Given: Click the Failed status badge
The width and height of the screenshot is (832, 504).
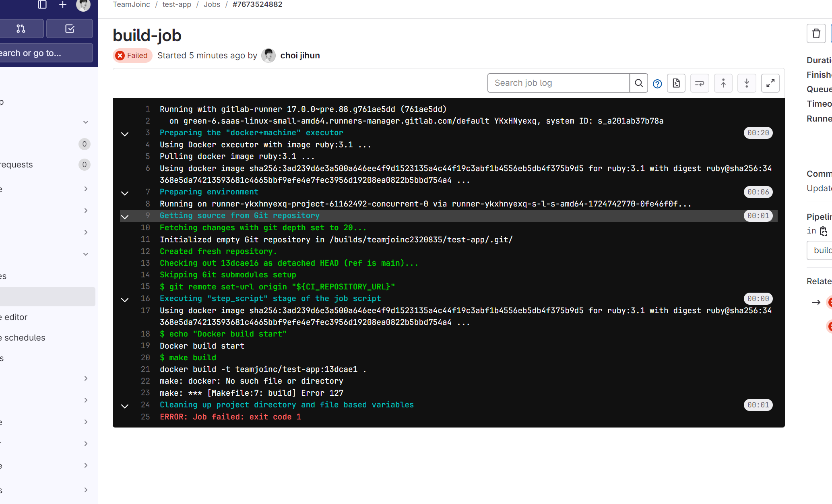Looking at the screenshot, I should (132, 56).
